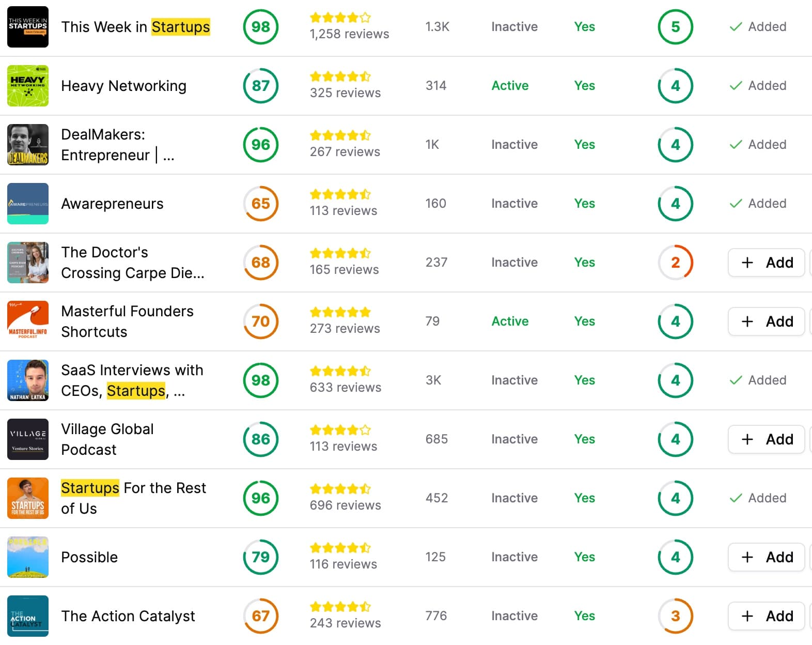
Task: Click SaaS Interviews with CEOs title
Action: pyautogui.click(x=132, y=380)
